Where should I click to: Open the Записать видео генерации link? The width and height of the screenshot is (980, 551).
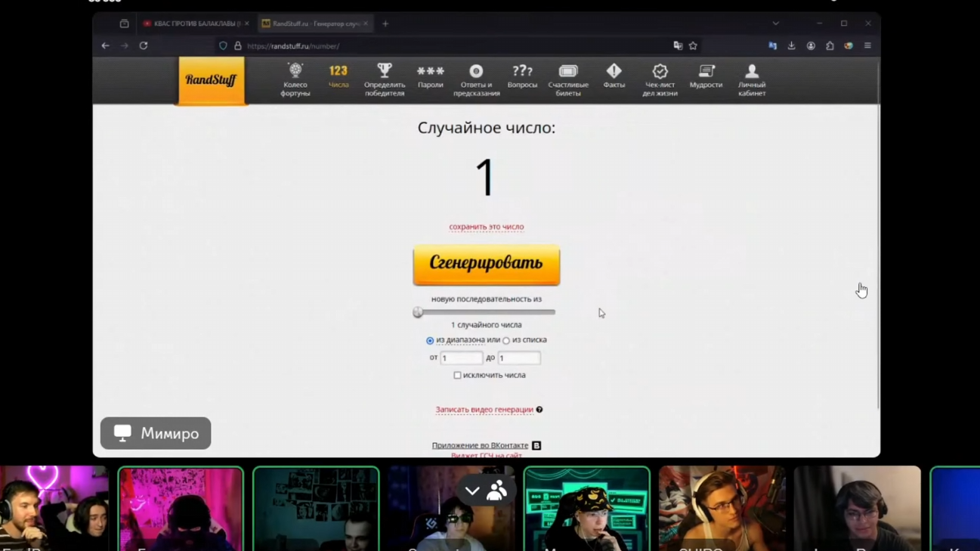tap(484, 410)
